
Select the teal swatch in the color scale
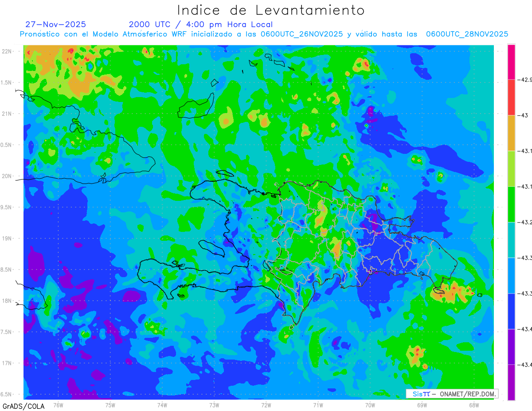pyautogui.click(x=511, y=240)
